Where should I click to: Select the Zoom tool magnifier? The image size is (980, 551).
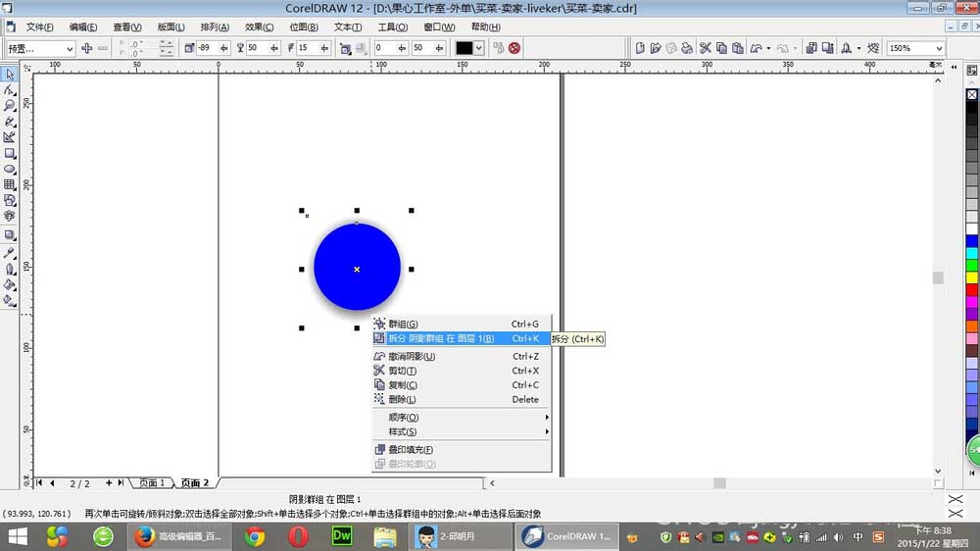pyautogui.click(x=10, y=106)
